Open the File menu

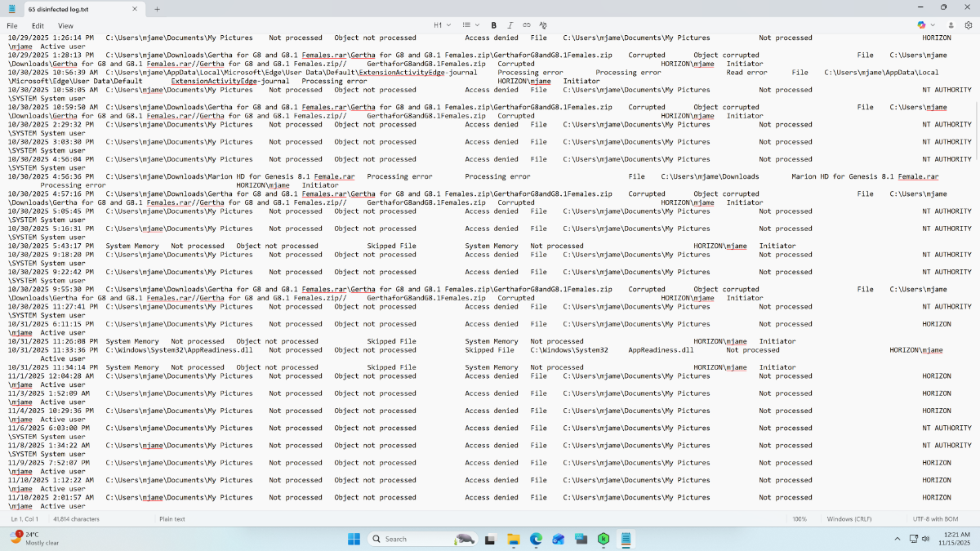click(x=12, y=26)
